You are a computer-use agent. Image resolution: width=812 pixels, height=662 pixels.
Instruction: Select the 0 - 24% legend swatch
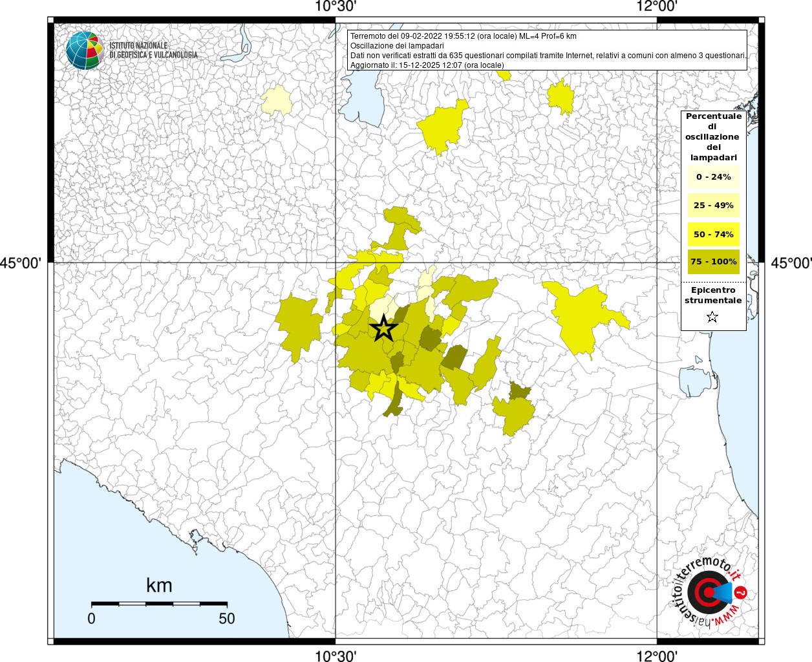click(x=714, y=177)
